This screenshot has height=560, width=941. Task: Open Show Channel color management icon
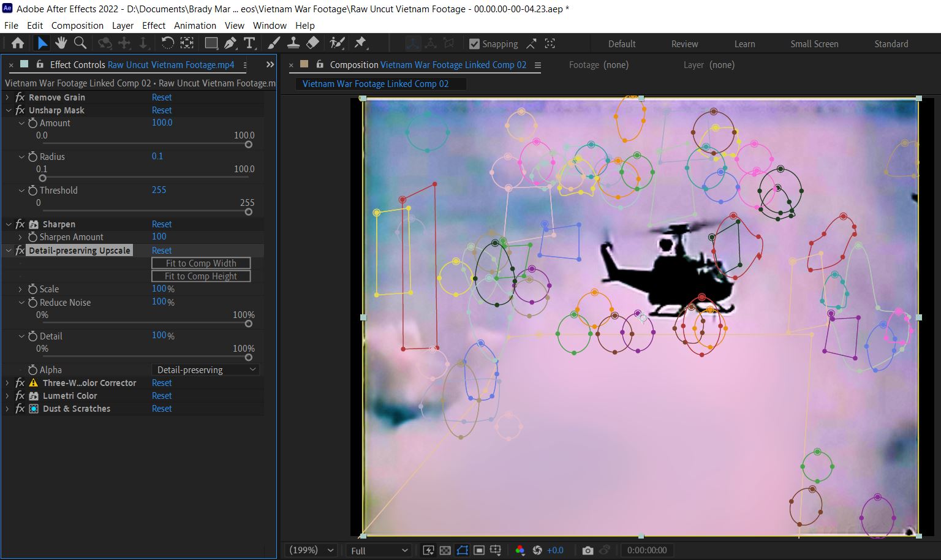point(520,550)
